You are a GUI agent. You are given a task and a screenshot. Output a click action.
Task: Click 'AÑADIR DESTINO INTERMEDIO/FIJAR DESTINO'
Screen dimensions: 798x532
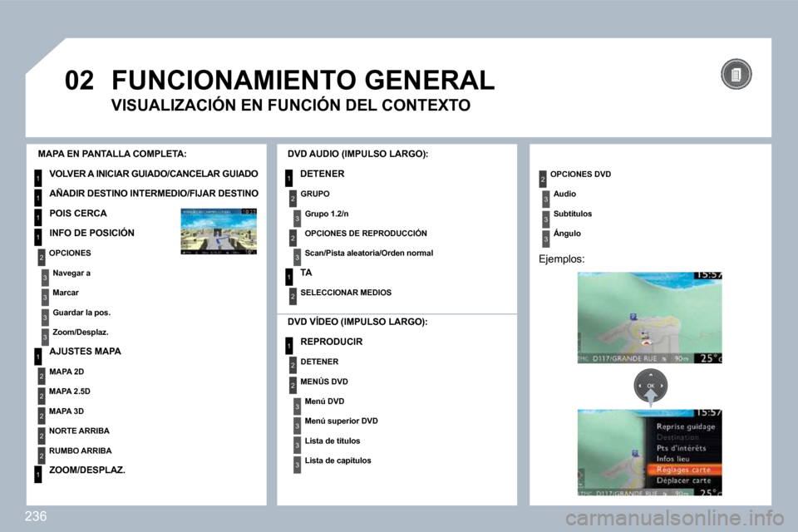coord(154,194)
